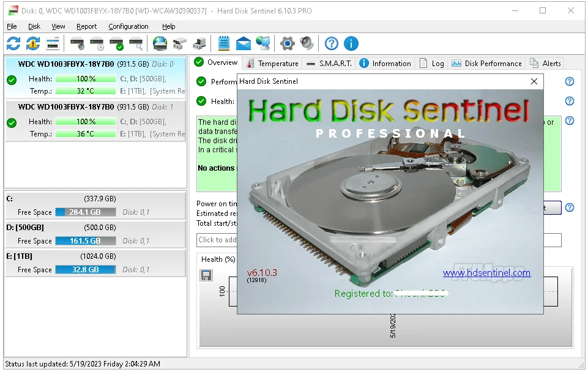Open the Configuration menu
Viewport: 588px width, 372px height.
[128, 26]
